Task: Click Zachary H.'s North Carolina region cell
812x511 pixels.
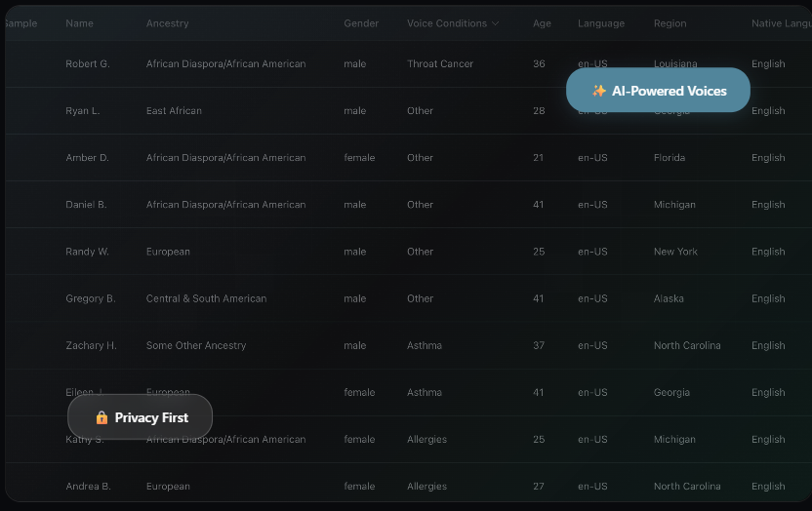Action: click(x=687, y=345)
